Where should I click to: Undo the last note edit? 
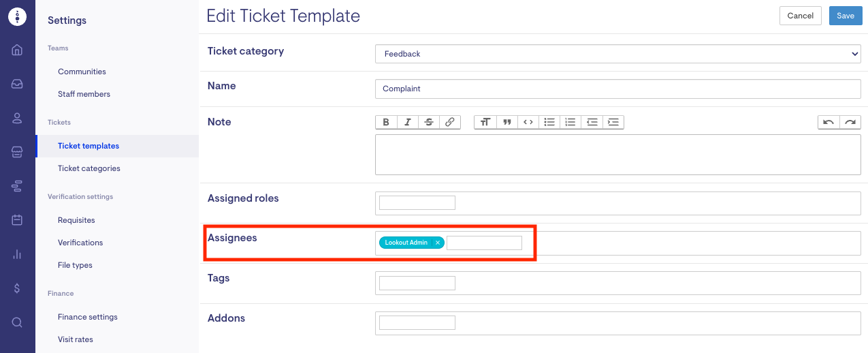828,122
